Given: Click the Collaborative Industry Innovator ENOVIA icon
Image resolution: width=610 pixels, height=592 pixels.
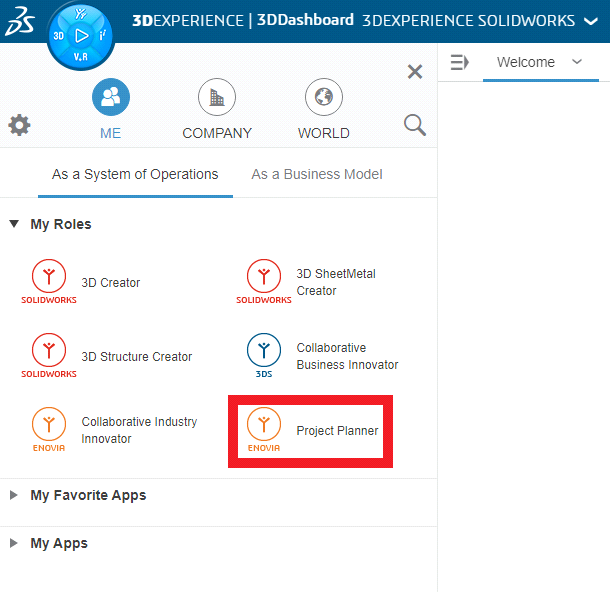Looking at the screenshot, I should tap(49, 430).
